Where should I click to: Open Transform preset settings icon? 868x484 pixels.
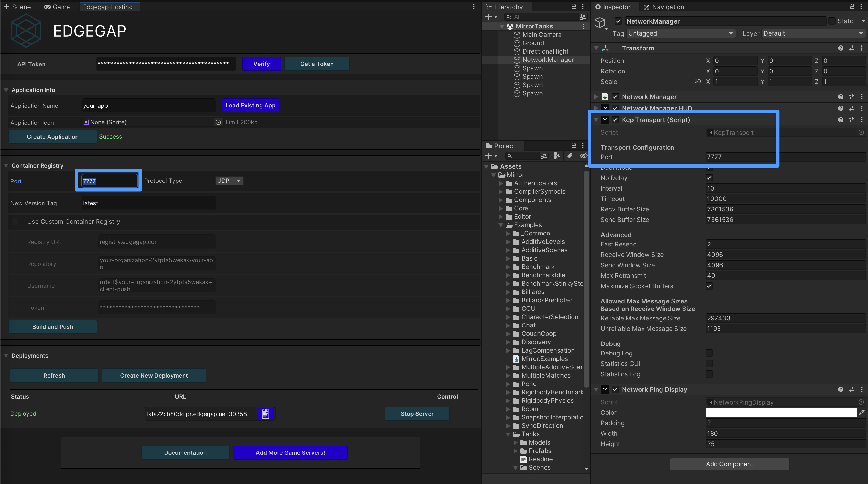pyautogui.click(x=851, y=48)
